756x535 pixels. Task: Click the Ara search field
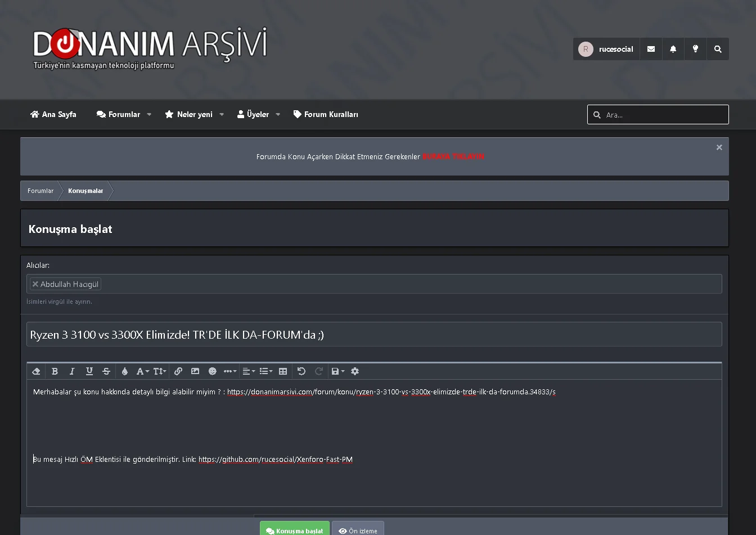658,114
